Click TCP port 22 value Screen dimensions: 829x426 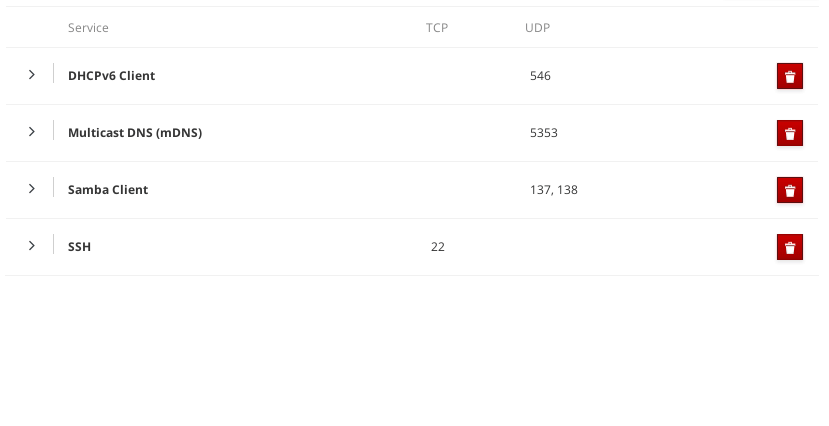(x=438, y=247)
